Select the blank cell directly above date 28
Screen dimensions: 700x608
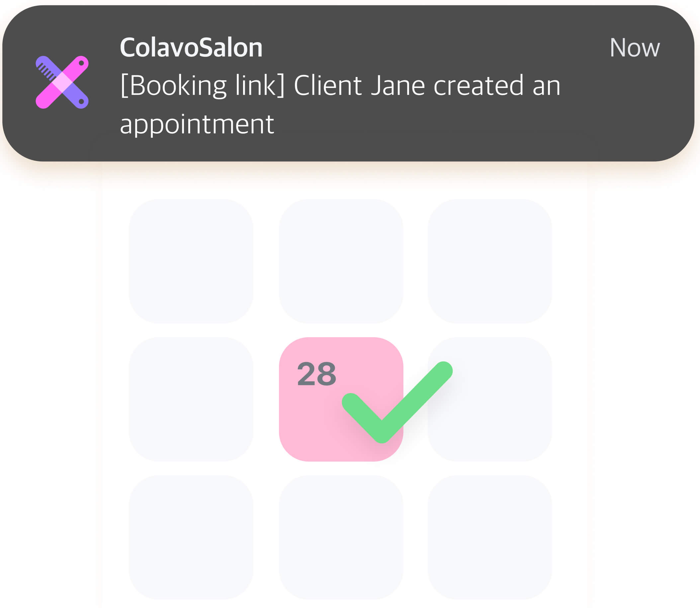pyautogui.click(x=341, y=261)
